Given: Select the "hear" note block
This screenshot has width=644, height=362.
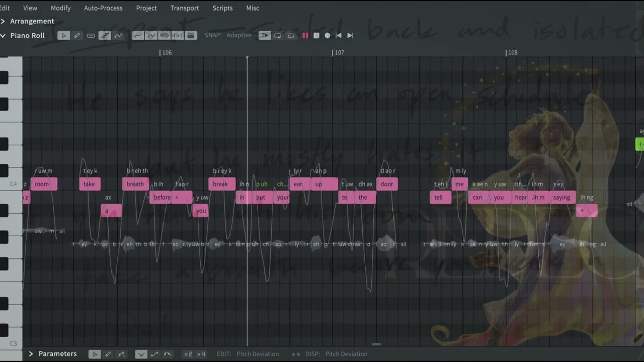Looking at the screenshot, I should click(520, 198).
